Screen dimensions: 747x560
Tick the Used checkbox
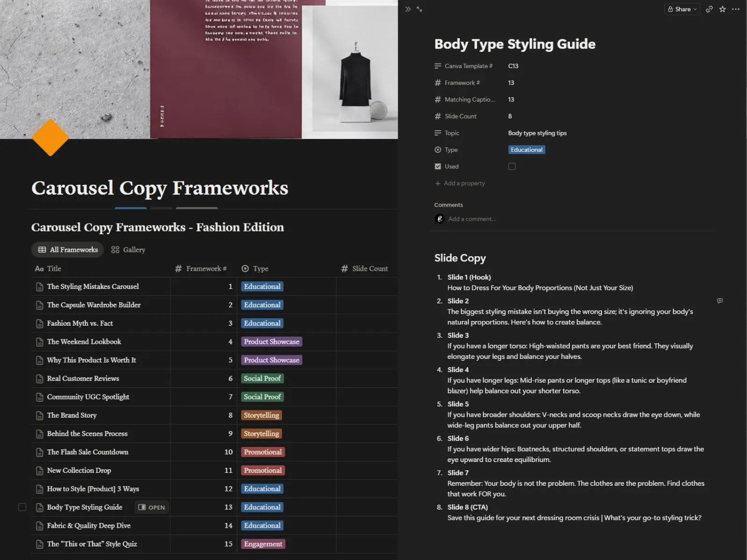(512, 166)
